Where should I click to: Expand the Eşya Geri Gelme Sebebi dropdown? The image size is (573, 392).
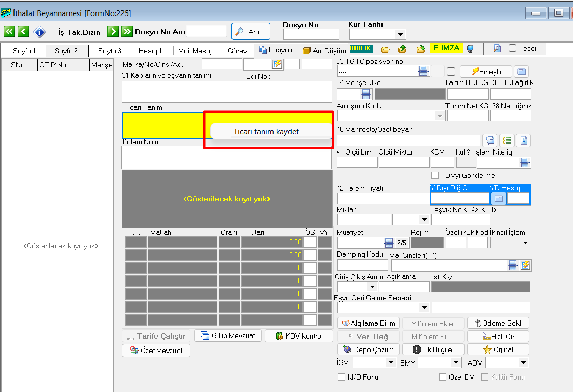(424, 307)
